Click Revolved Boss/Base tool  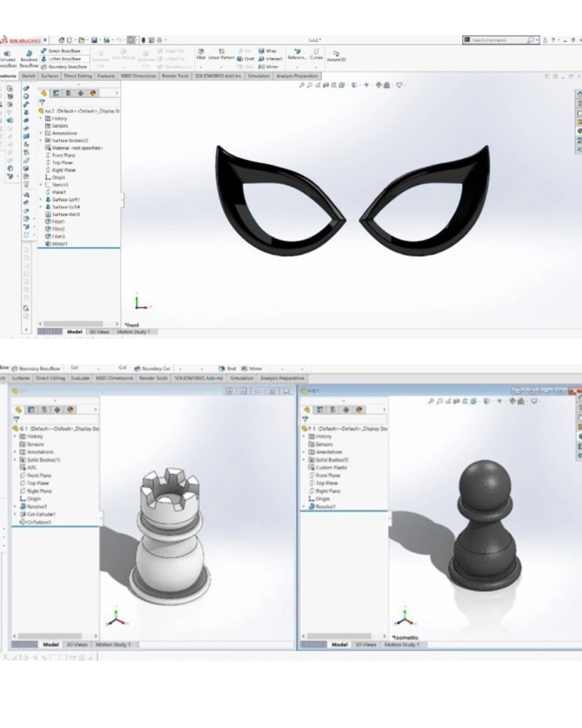click(x=29, y=59)
